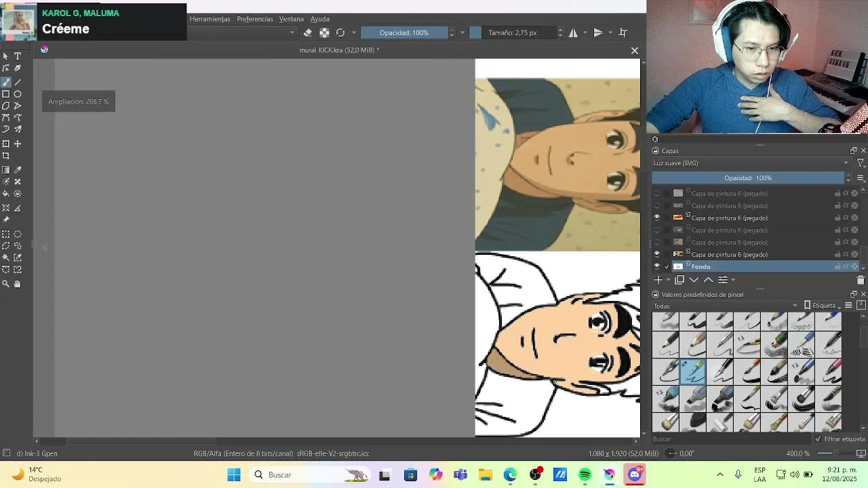Hide the Capa de pintura 6 layer above Fondo
This screenshot has width=868, height=488.
(x=656, y=254)
